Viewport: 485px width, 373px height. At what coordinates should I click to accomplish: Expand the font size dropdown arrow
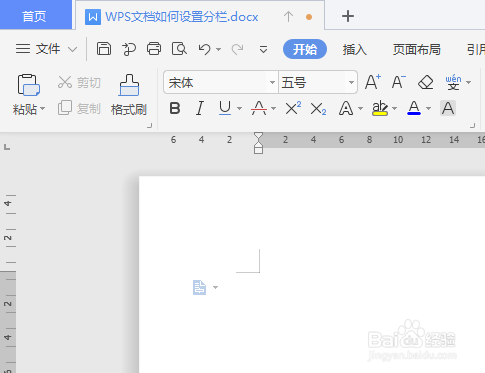[351, 82]
